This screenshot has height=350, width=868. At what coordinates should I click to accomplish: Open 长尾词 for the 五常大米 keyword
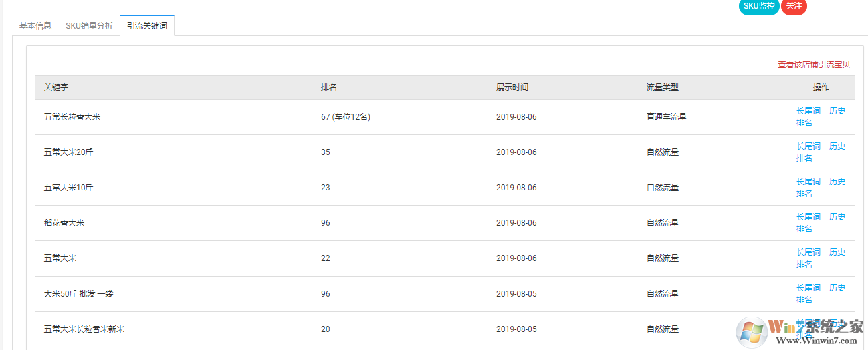pyautogui.click(x=808, y=252)
